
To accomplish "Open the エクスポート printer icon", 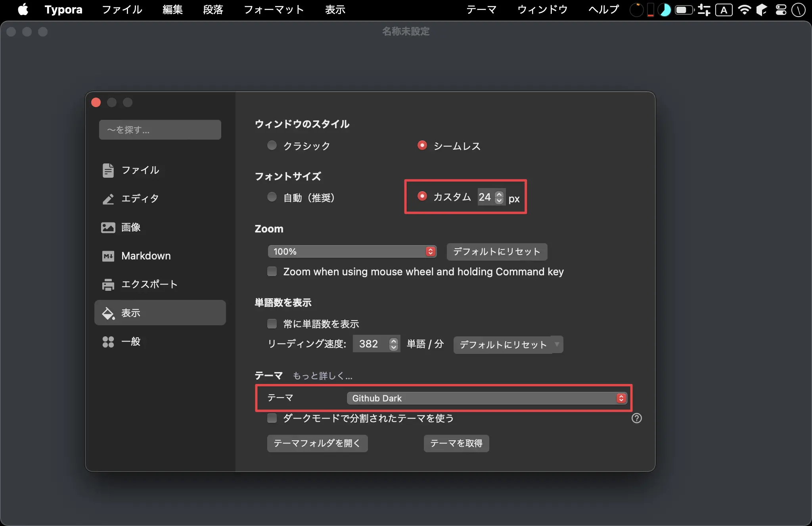I will pyautogui.click(x=108, y=284).
